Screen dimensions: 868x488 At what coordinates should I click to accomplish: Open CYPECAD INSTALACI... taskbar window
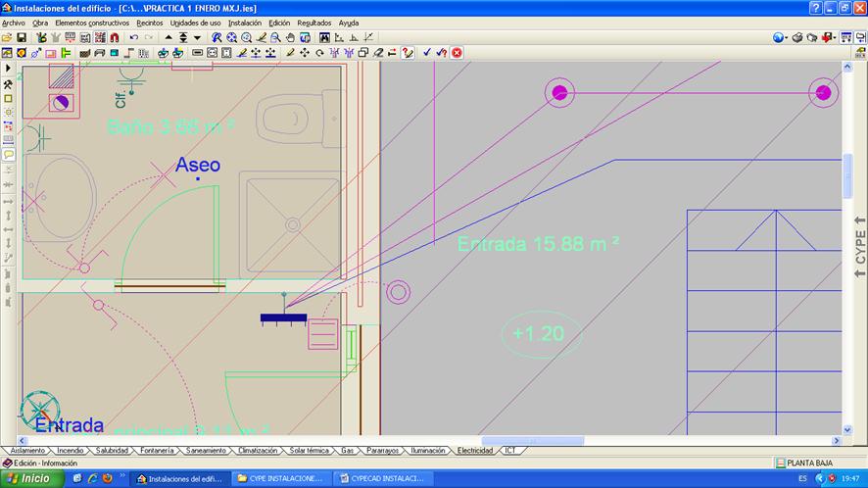[382, 478]
